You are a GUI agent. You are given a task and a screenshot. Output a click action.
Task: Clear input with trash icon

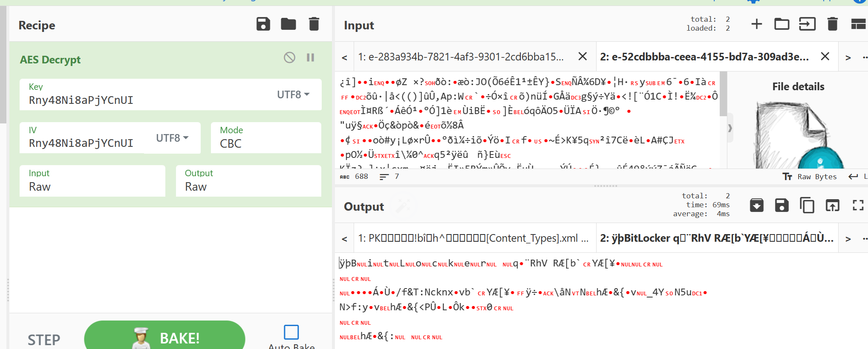832,24
